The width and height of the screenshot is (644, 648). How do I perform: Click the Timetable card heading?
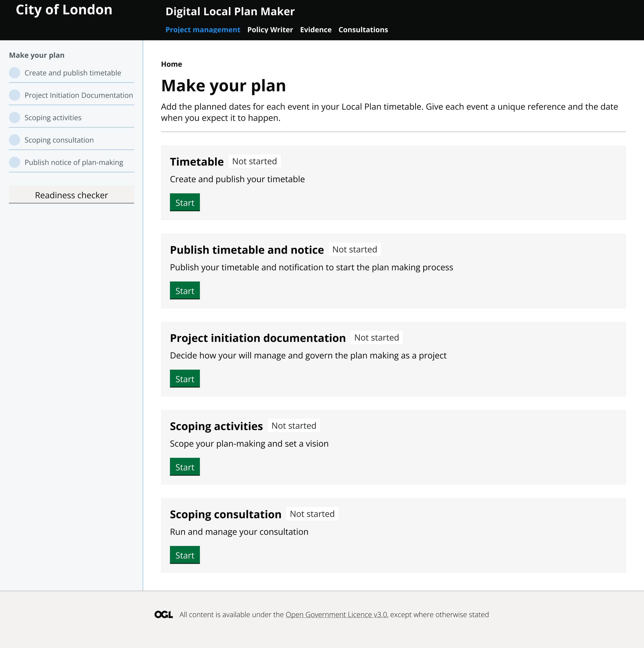tap(197, 162)
